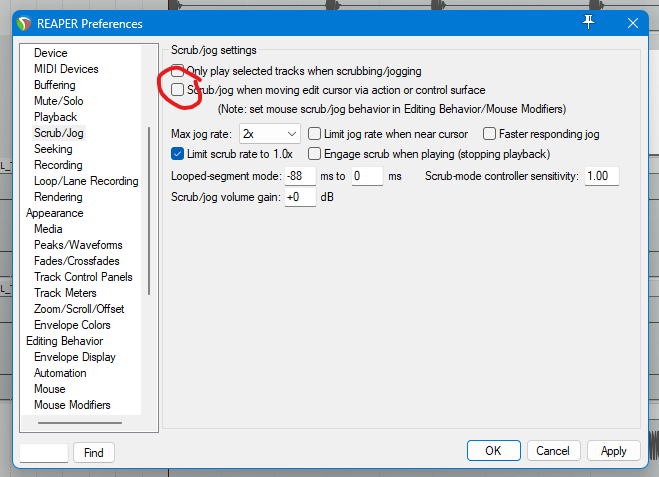This screenshot has width=659, height=477.
Task: Go to MIDI Devices settings
Action: click(66, 69)
